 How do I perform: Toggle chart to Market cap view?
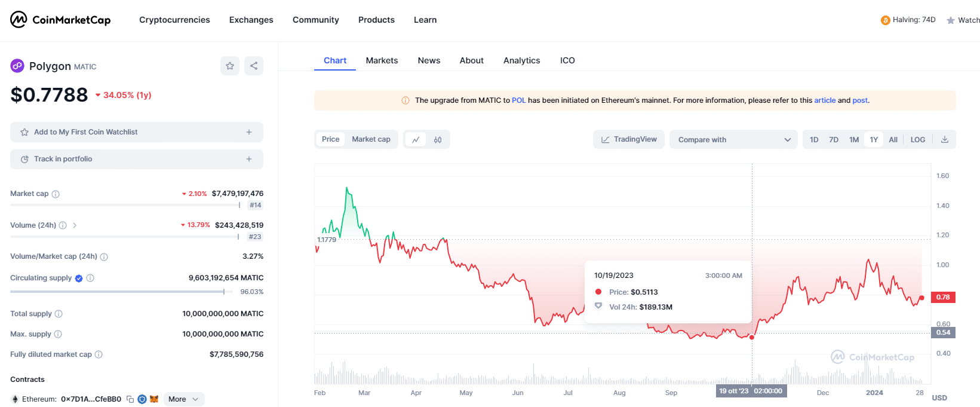[x=371, y=139]
